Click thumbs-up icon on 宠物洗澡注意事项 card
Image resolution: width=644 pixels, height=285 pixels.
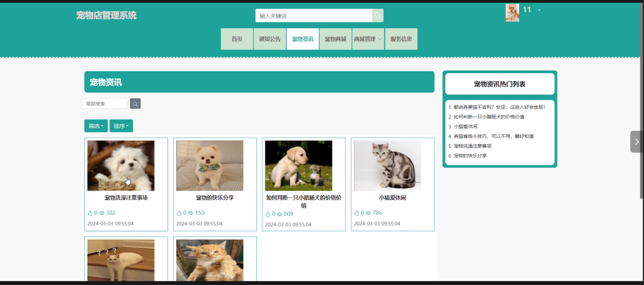coord(90,213)
